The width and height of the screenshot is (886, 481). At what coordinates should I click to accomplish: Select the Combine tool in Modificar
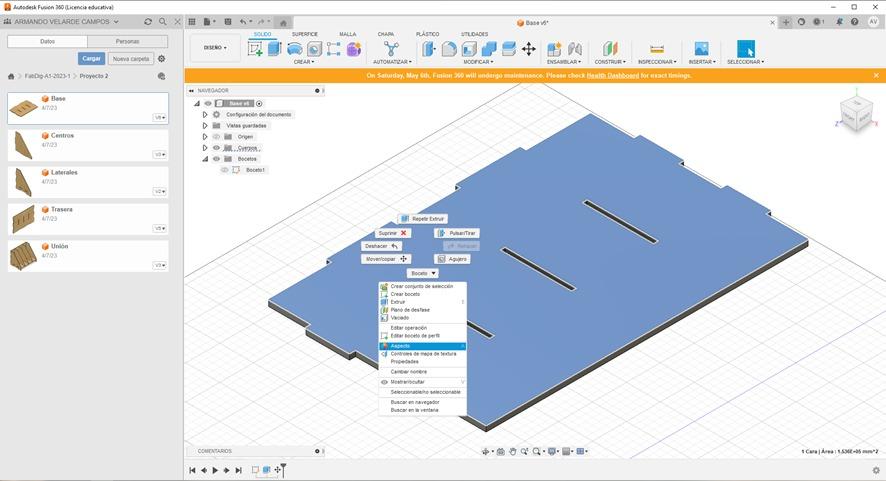point(489,49)
